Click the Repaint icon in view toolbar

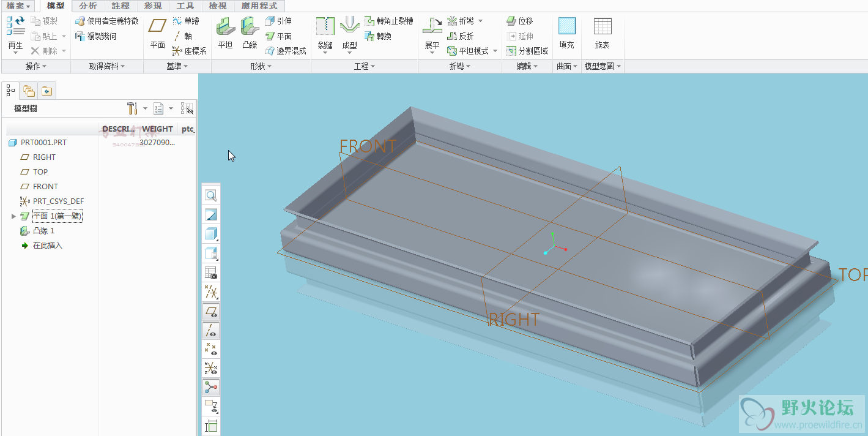[x=211, y=215]
